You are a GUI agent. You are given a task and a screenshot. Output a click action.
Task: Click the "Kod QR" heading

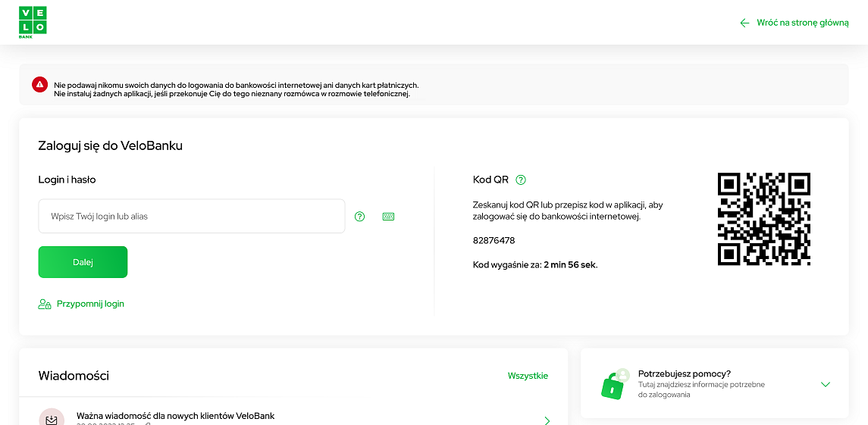[490, 180]
